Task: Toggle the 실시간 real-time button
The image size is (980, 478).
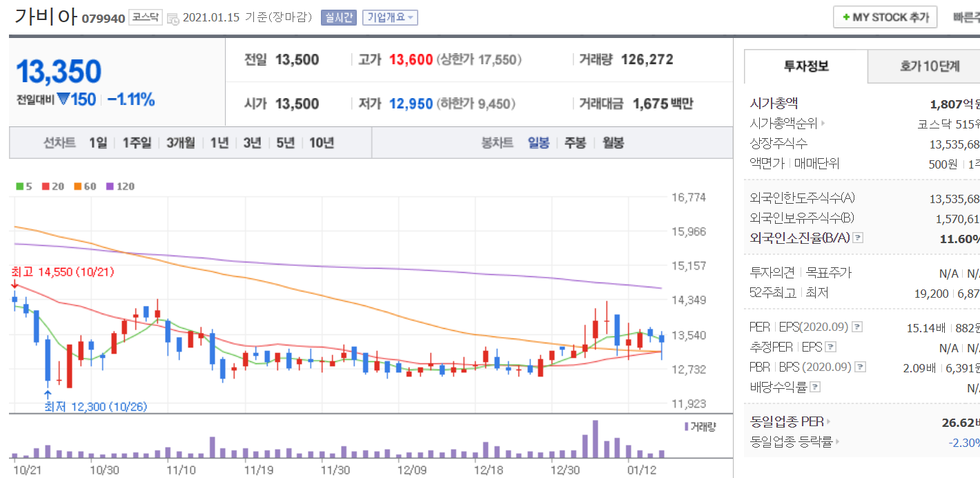Action: (338, 17)
